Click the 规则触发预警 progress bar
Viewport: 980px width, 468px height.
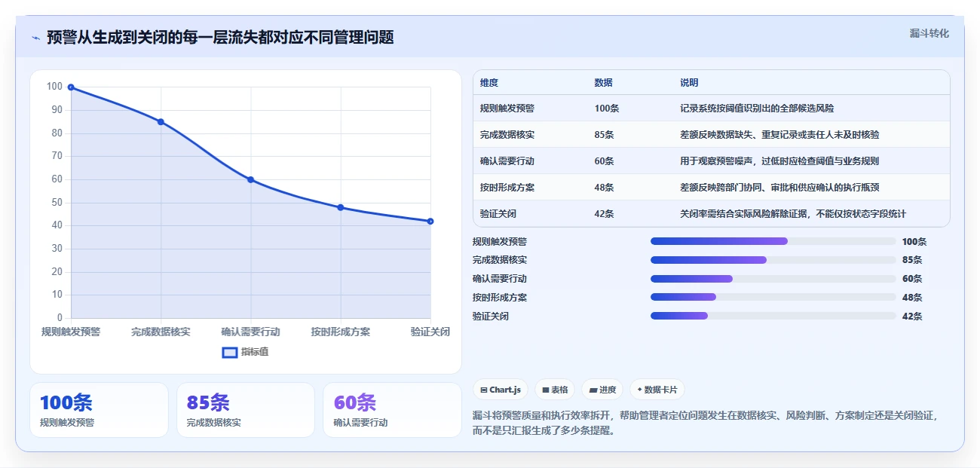(x=773, y=241)
